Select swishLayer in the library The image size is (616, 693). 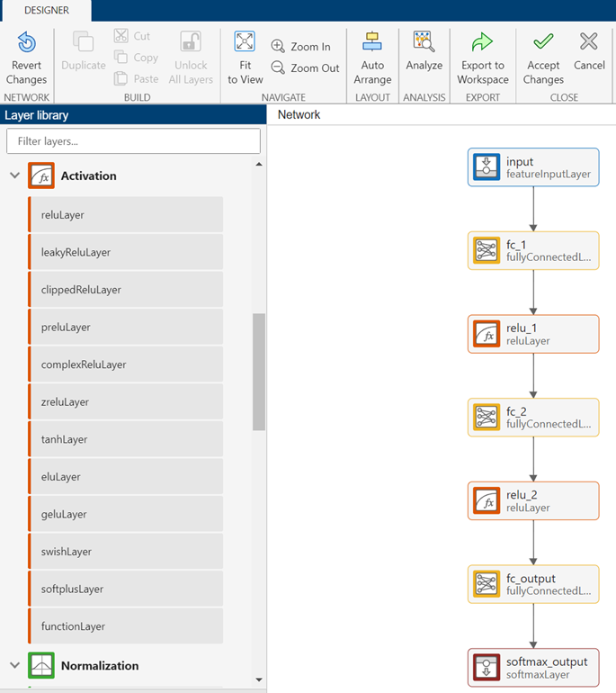[x=126, y=552]
